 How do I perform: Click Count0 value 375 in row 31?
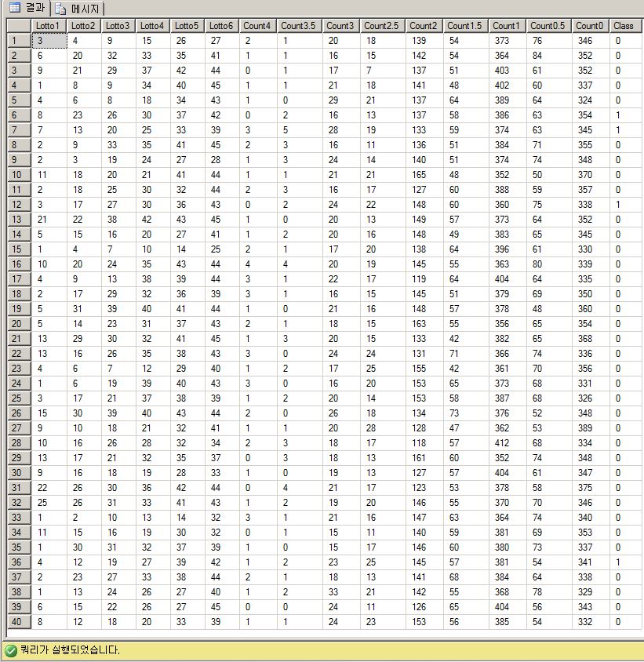(x=591, y=488)
